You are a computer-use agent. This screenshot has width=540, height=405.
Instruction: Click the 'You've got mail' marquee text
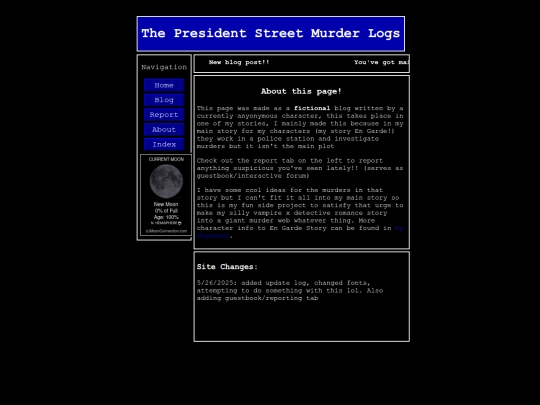coord(382,62)
